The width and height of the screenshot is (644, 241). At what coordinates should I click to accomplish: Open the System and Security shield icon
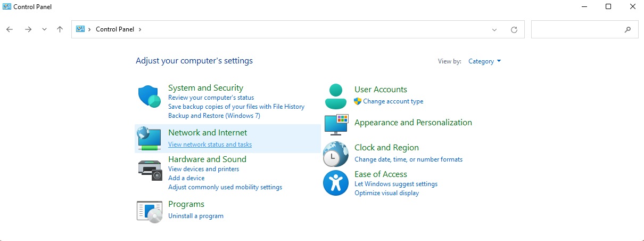coord(150,97)
